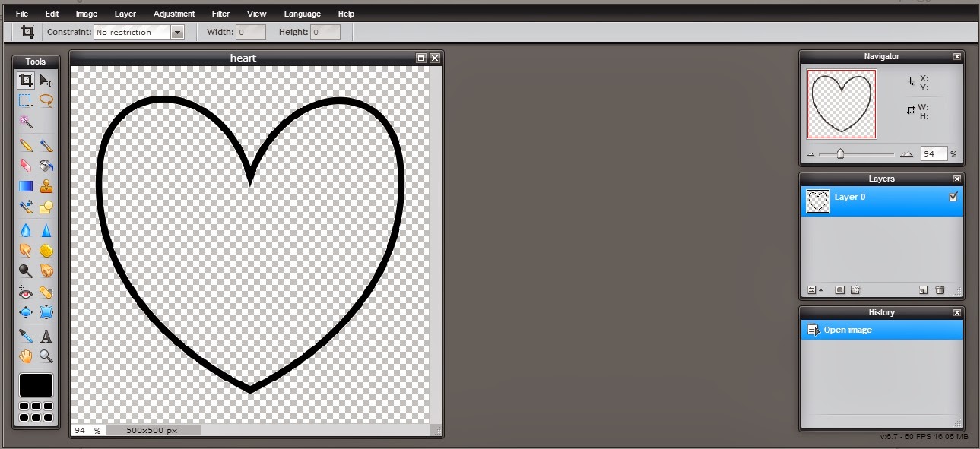This screenshot has height=449, width=980.
Task: Select the Gradient tool
Action: click(x=25, y=185)
